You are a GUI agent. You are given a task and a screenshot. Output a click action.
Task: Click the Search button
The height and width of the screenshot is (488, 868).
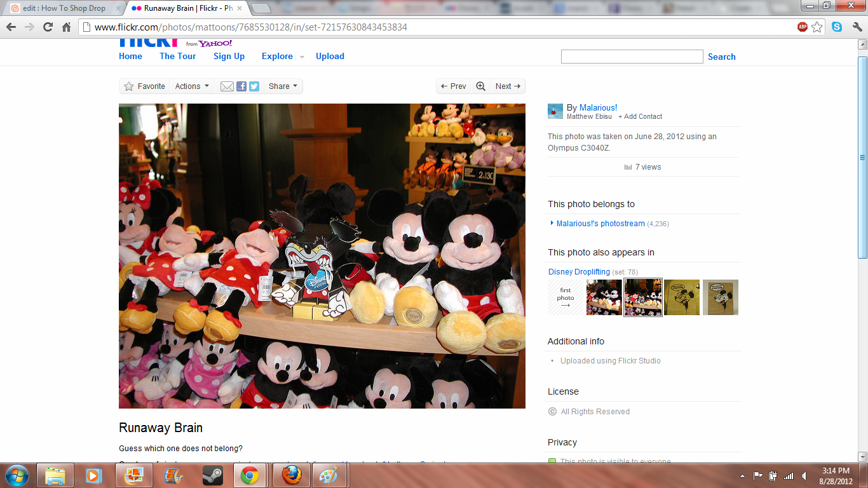click(x=722, y=57)
